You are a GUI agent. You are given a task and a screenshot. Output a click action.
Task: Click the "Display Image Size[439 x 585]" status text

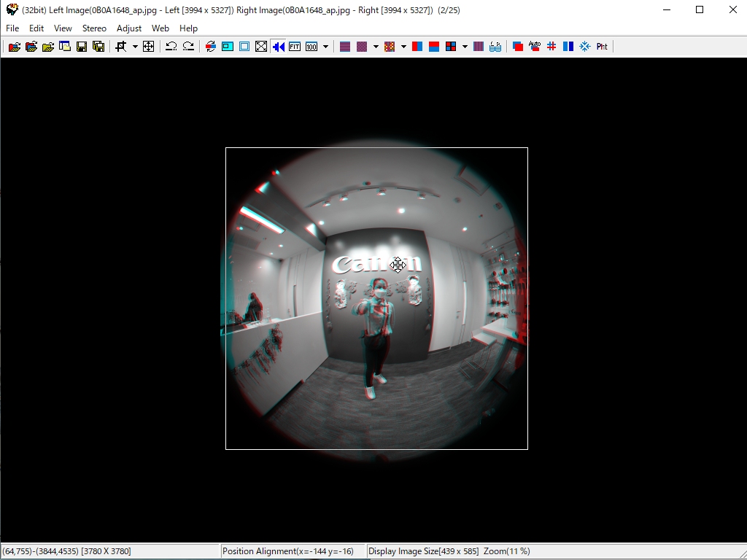(424, 551)
